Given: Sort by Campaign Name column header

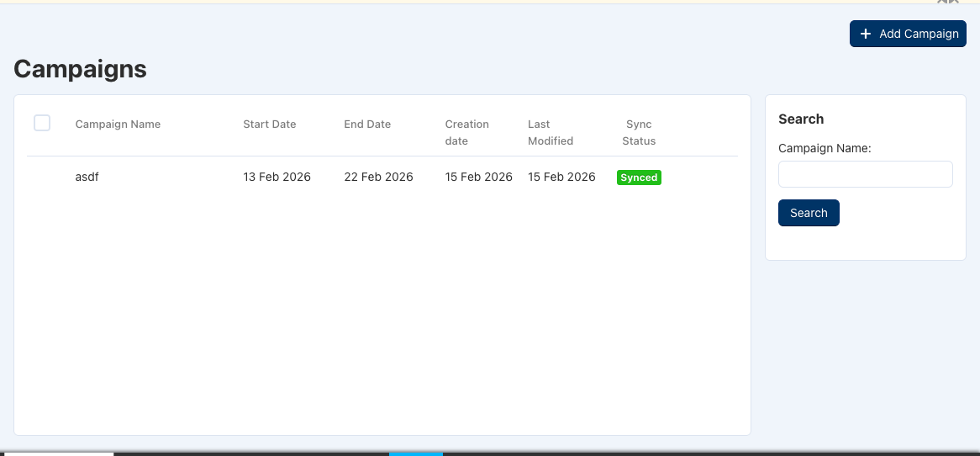Looking at the screenshot, I should (118, 125).
